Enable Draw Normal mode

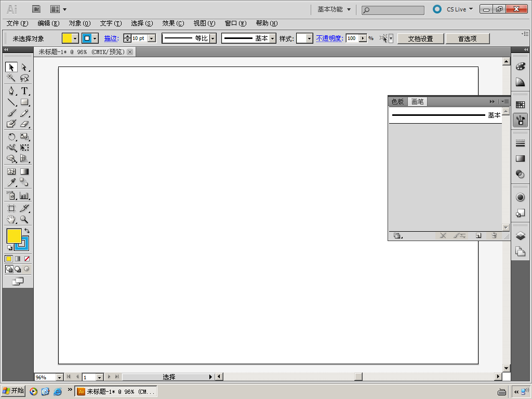click(9, 269)
